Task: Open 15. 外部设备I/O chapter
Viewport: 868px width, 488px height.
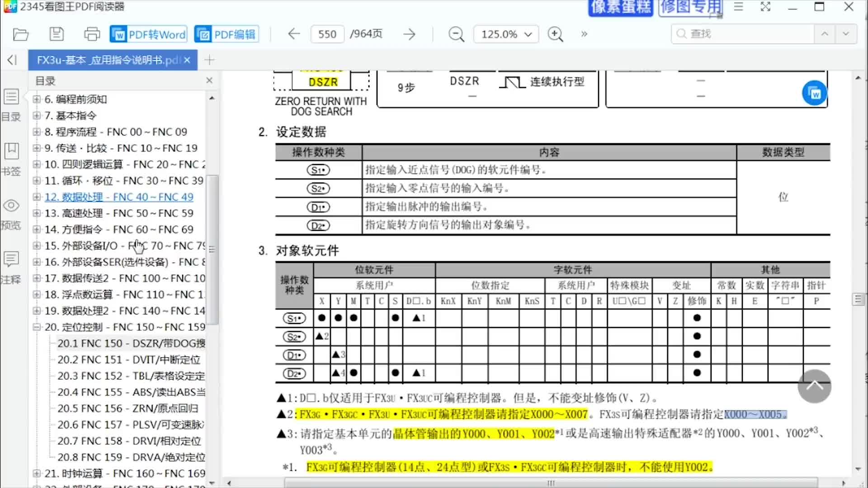Action: click(x=125, y=246)
